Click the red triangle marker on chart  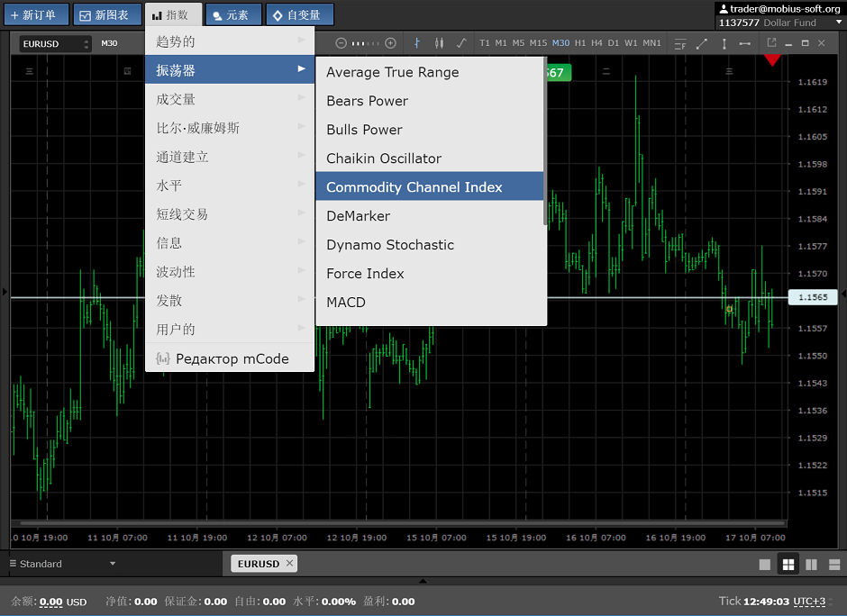click(x=772, y=60)
